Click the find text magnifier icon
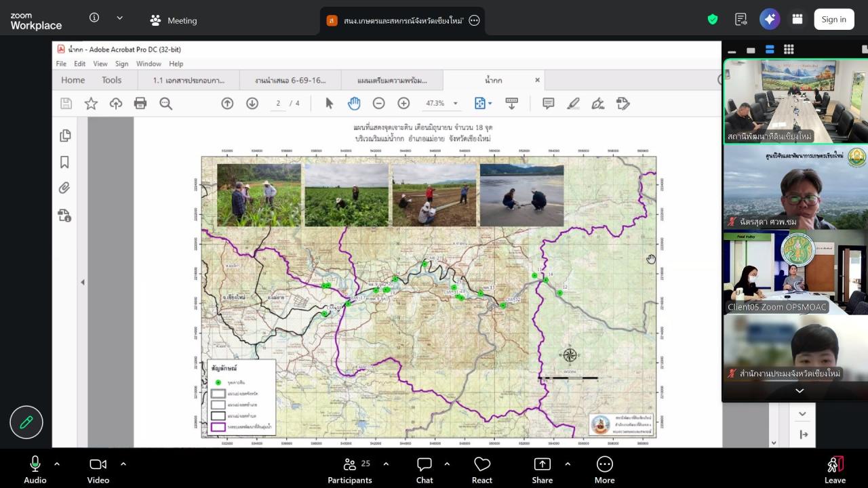 point(165,104)
